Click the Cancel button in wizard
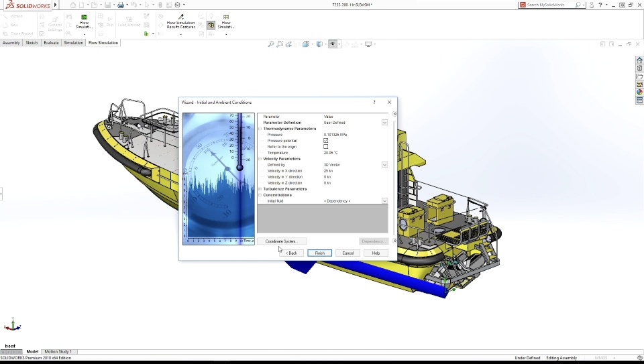 pyautogui.click(x=348, y=253)
